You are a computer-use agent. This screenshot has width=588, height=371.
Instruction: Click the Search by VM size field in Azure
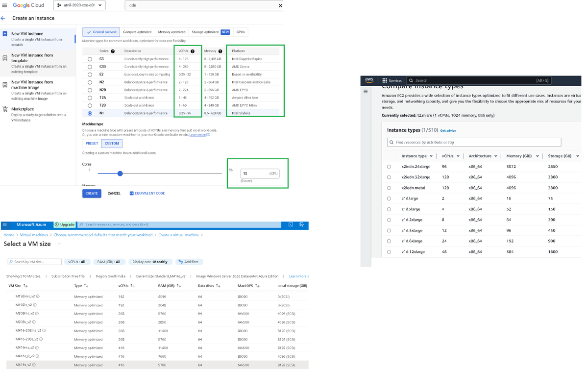[34, 262]
